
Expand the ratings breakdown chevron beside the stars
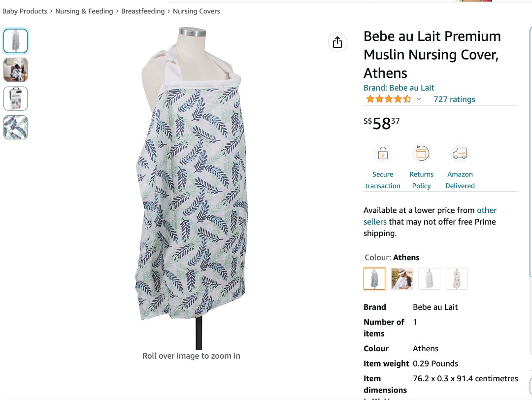(x=419, y=99)
